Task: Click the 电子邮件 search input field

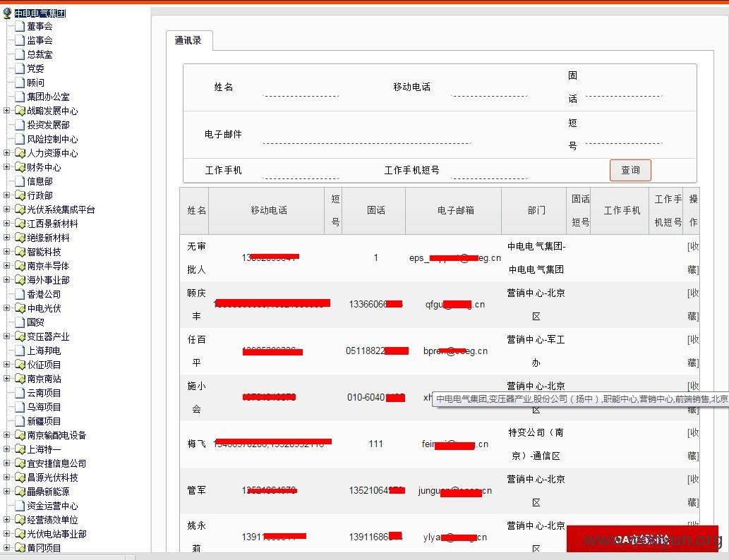Action: point(367,136)
